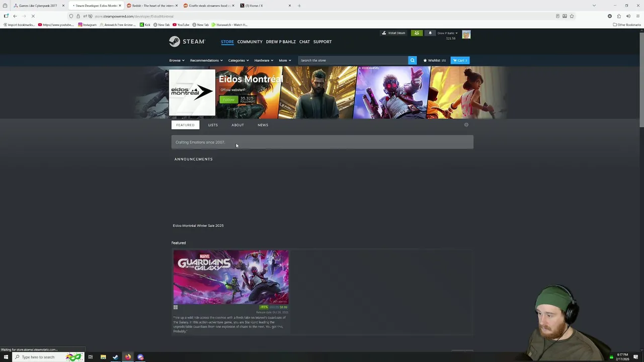Expand the More dropdown

click(x=285, y=60)
